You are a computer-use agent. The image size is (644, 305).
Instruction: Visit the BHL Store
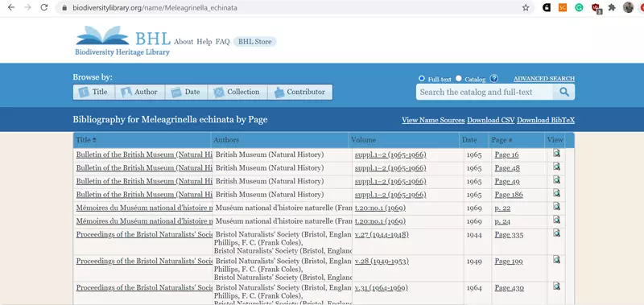point(254,42)
